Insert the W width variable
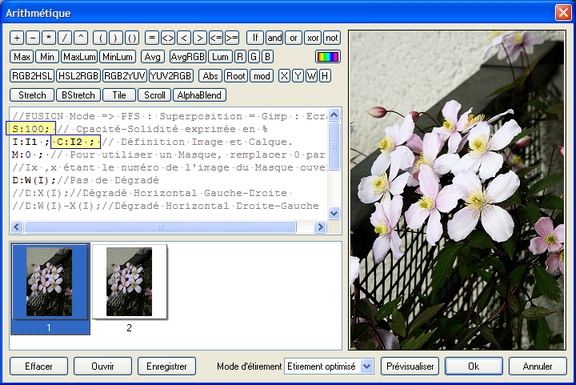The width and height of the screenshot is (576, 385). coord(312,76)
